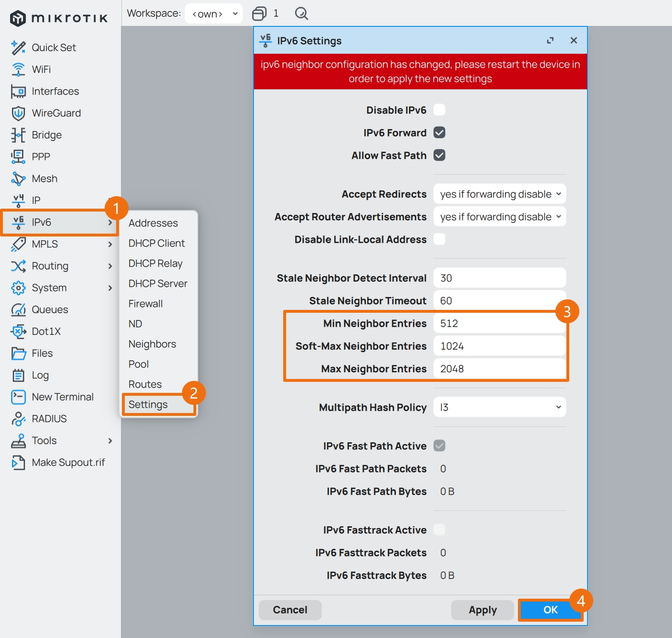Select the Bridge icon in sidebar
Viewport: 672px width, 638px height.
click(x=18, y=135)
